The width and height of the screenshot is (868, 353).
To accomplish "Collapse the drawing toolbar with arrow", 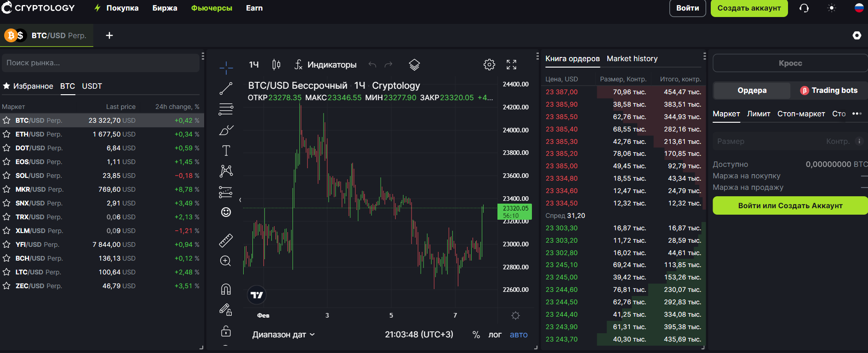I will pyautogui.click(x=240, y=200).
